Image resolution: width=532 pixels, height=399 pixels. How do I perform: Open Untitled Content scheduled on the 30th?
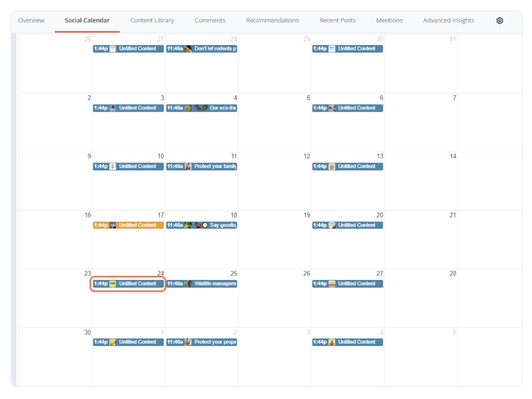click(x=347, y=49)
